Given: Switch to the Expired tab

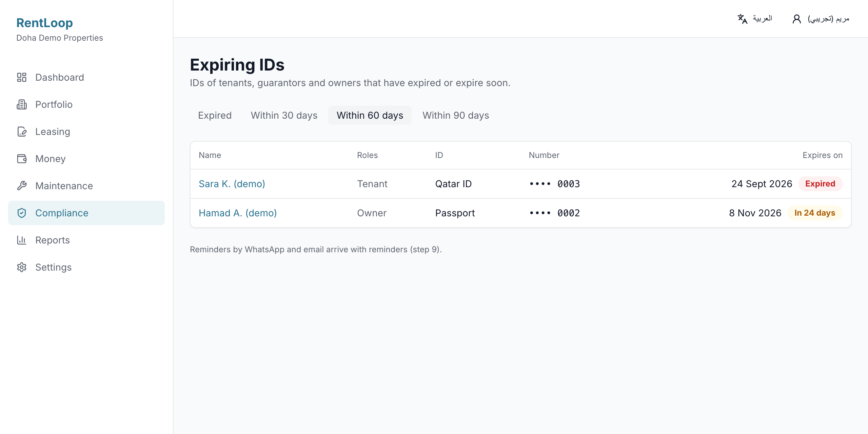Looking at the screenshot, I should [x=215, y=115].
